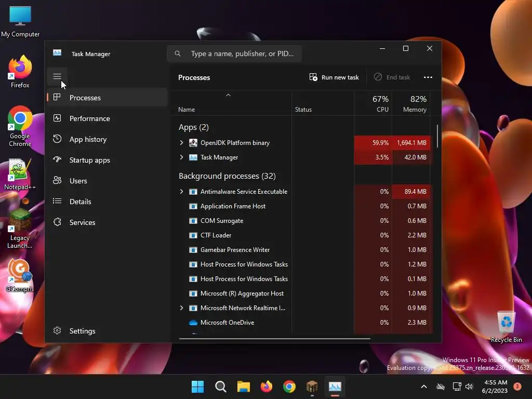Switch to the Performance page
Image resolution: width=532 pixels, height=399 pixels.
[x=107, y=118]
